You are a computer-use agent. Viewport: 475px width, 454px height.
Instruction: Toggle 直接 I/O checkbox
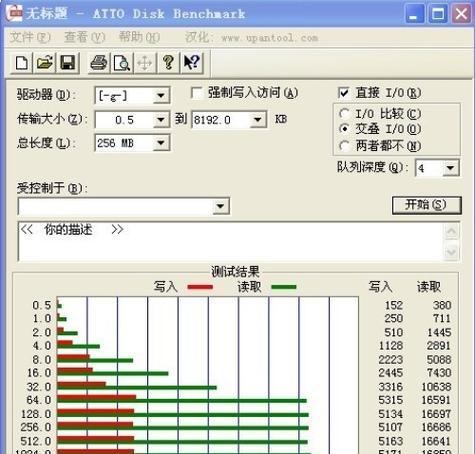(x=344, y=93)
